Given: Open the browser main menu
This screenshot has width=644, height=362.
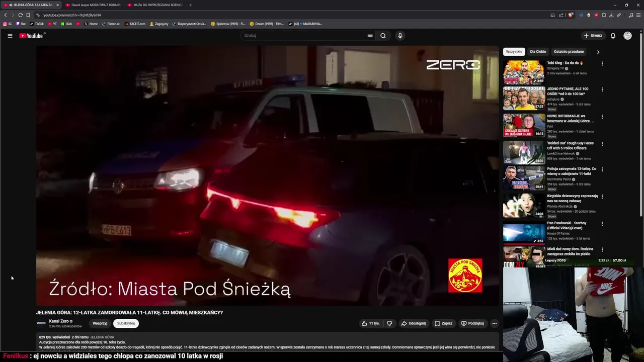Looking at the screenshot, I should (639, 15).
